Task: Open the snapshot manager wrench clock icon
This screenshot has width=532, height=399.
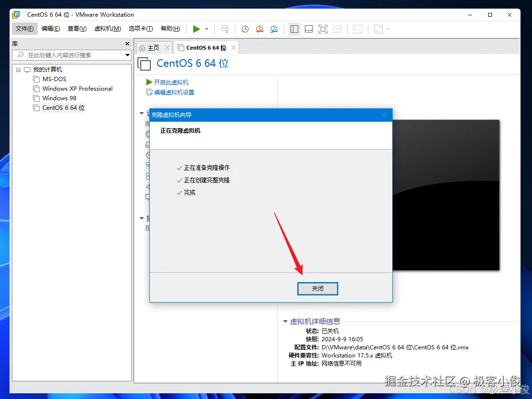Action: [x=274, y=29]
